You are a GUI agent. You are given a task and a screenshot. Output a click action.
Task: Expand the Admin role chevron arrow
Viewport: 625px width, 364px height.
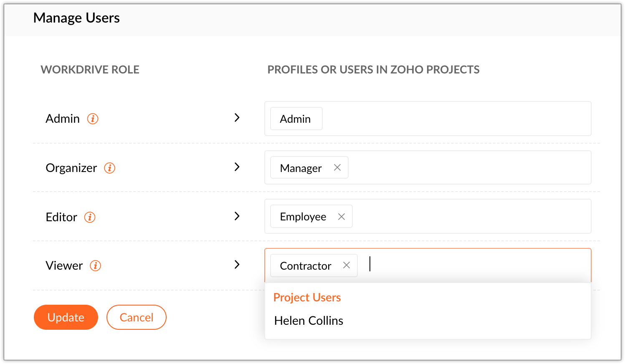(x=237, y=118)
